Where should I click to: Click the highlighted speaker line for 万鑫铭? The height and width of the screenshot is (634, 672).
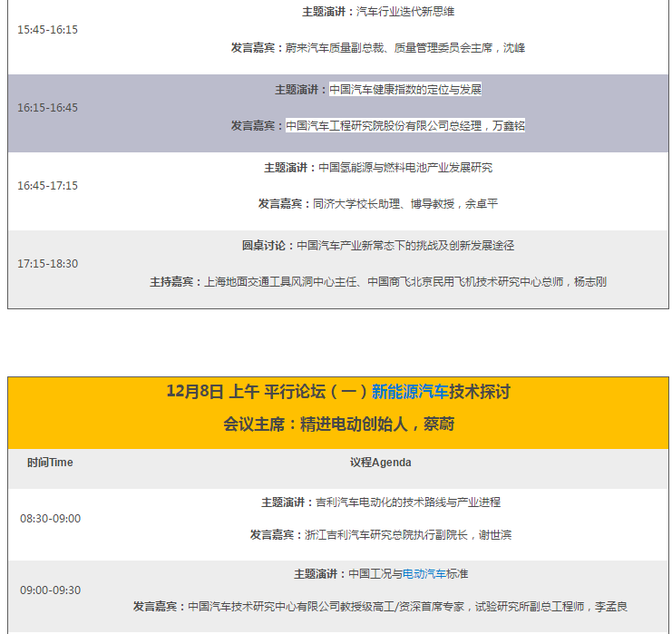(404, 125)
